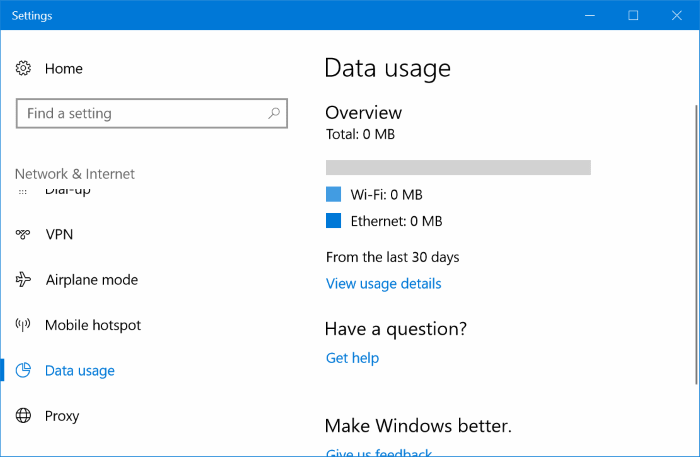Click the 'Wi-Fi: 0 MB' label
700x457 pixels.
[387, 195]
